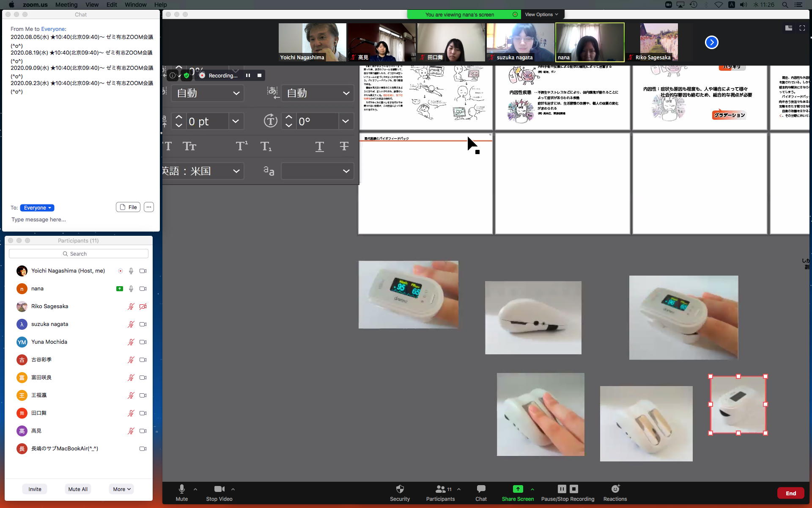Image resolution: width=812 pixels, height=508 pixels.
Task: Click the Security shield icon
Action: tap(400, 489)
